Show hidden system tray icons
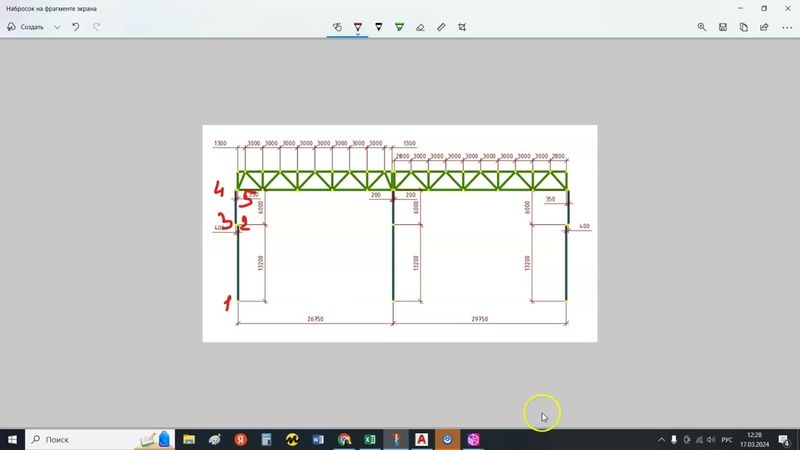 pos(660,439)
